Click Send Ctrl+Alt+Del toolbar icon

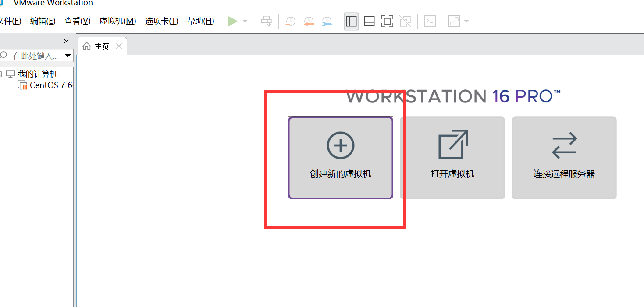pyautogui.click(x=266, y=21)
